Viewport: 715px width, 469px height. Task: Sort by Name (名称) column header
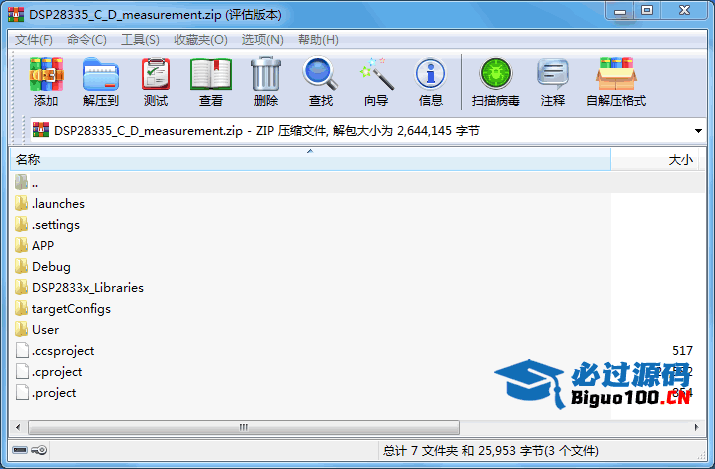point(310,160)
